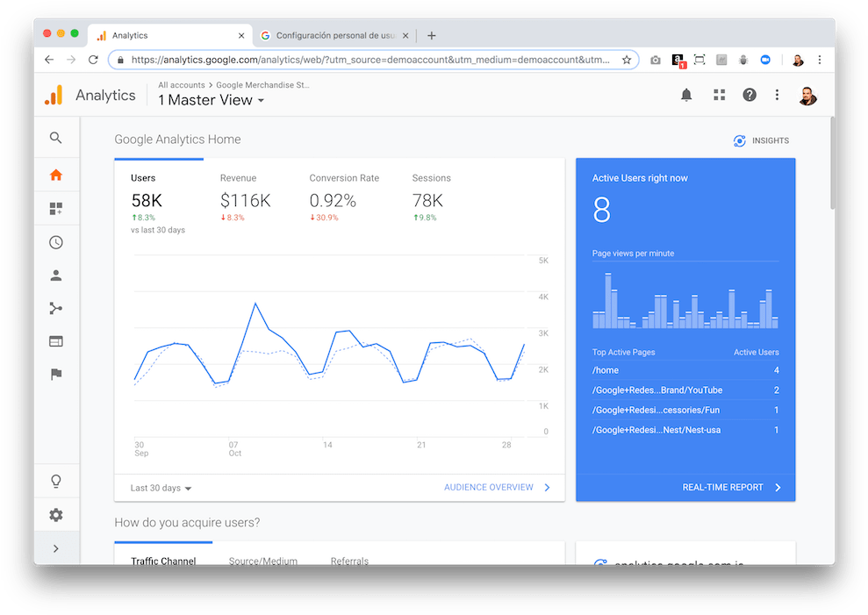Open the 1 Master View dropdown
Image resolution: width=868 pixels, height=615 pixels.
(x=211, y=100)
